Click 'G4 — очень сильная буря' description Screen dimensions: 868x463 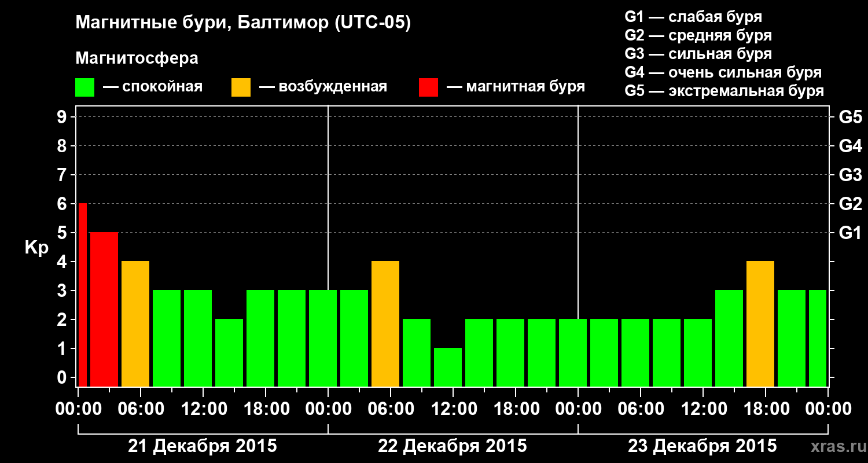coord(723,72)
